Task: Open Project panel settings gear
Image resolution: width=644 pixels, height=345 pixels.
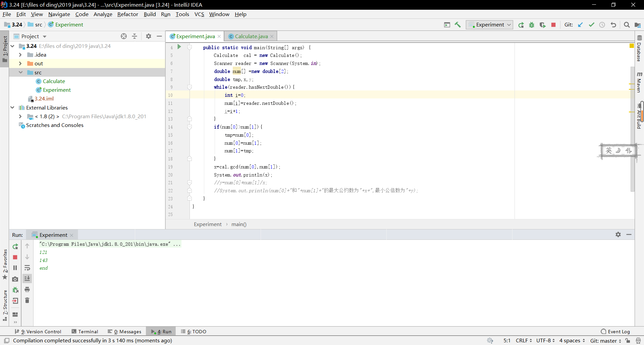Action: pyautogui.click(x=149, y=36)
